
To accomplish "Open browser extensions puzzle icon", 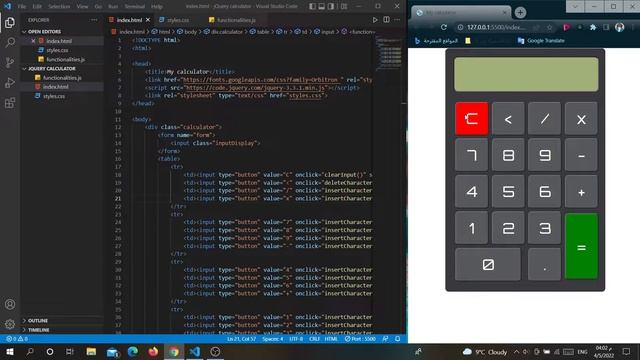I will [x=593, y=27].
